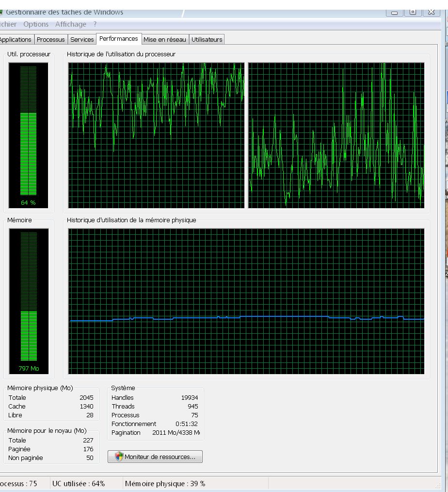This screenshot has height=492, width=448.
Task: Click the Threads value 945
Action: [193, 406]
